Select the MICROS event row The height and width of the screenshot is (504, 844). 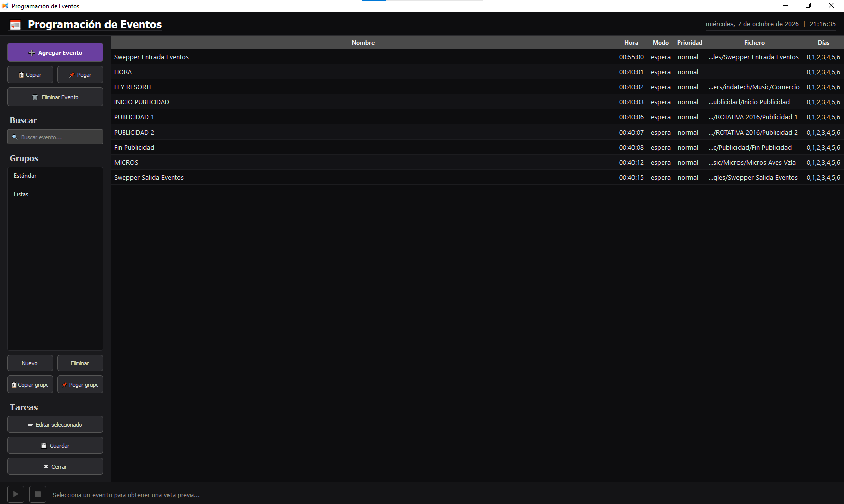(x=477, y=162)
